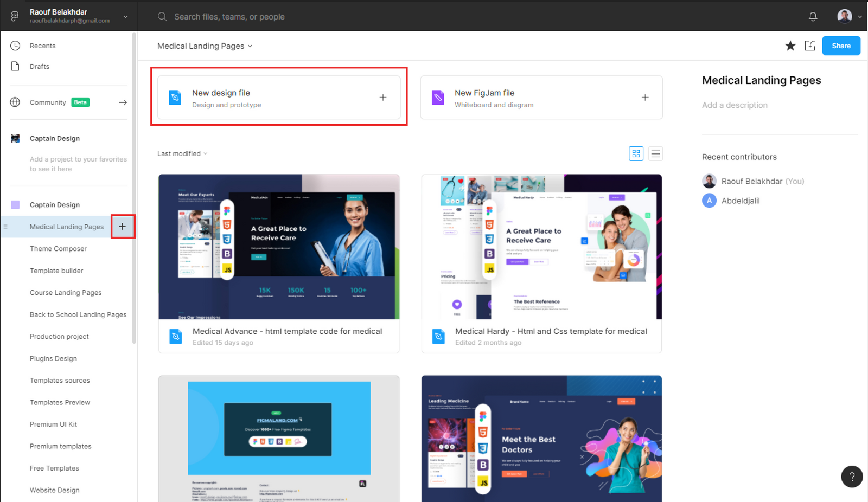Star the Medical Landing Pages project
Screen dimensions: 868x502
790,46
